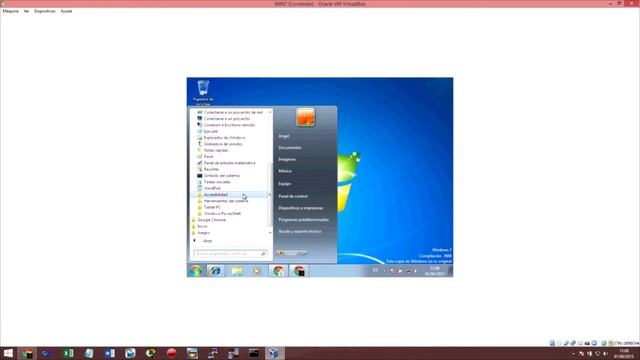This screenshot has height=360, width=640.
Task: Show hidden host tray icons
Action: click(x=573, y=353)
